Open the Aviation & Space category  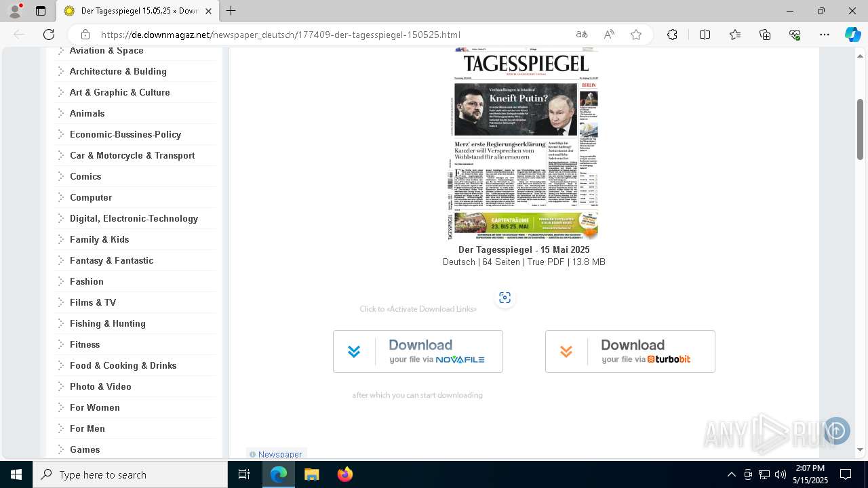point(106,51)
